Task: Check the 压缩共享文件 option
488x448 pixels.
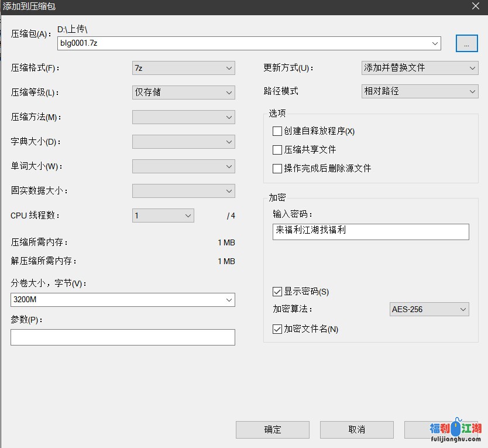Action: [277, 150]
